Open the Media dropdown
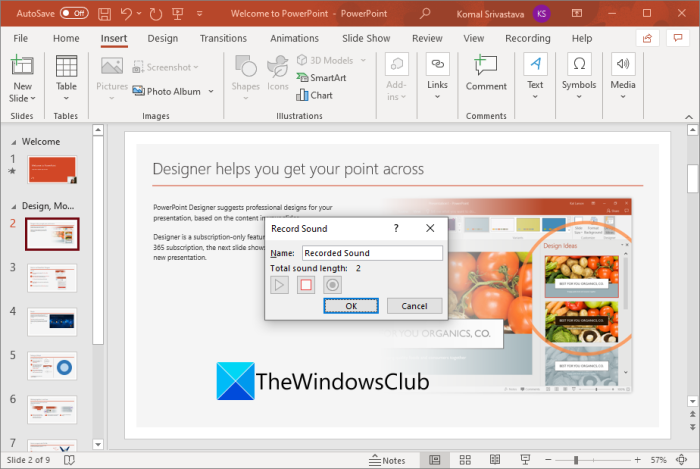The image size is (700, 469). coord(623,77)
